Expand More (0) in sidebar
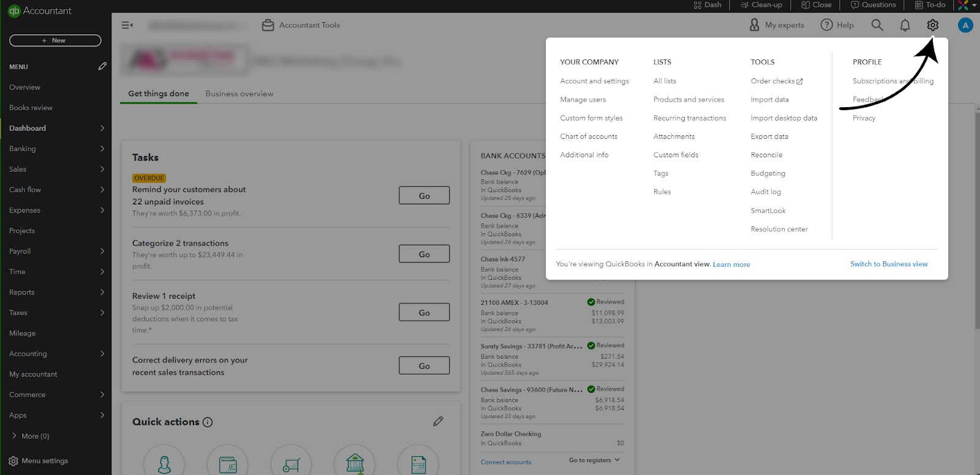The height and width of the screenshot is (475, 980). pos(30,436)
